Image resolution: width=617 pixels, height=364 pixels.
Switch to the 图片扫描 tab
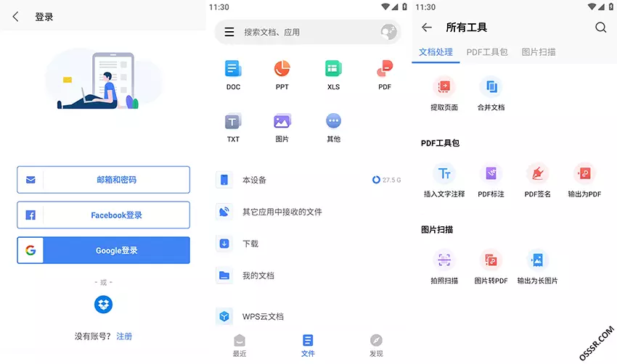click(x=539, y=52)
